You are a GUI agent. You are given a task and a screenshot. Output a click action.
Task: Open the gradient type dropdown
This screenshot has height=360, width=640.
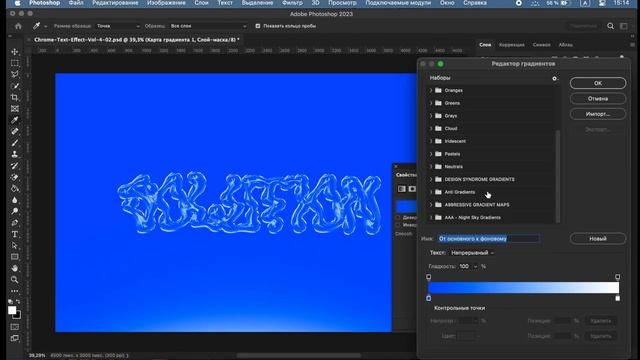[x=473, y=253]
